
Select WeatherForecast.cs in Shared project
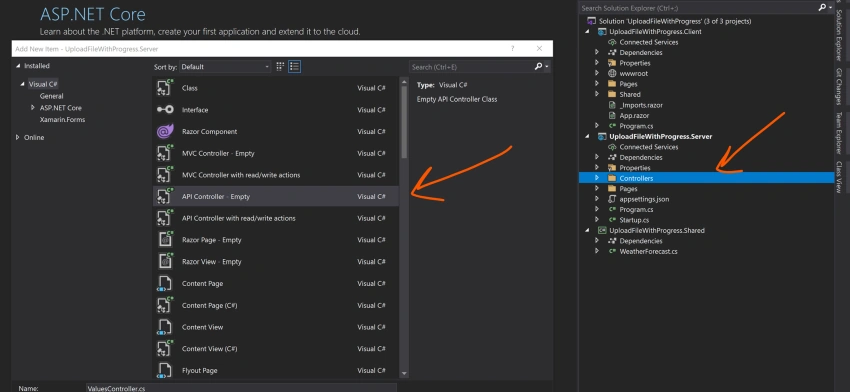pyautogui.click(x=648, y=251)
